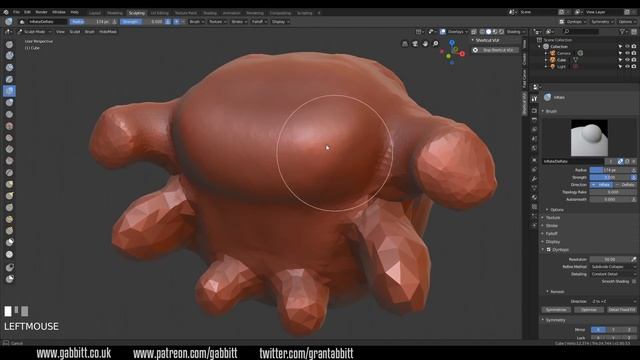Click the outliner filter funnel icon

tap(622, 31)
